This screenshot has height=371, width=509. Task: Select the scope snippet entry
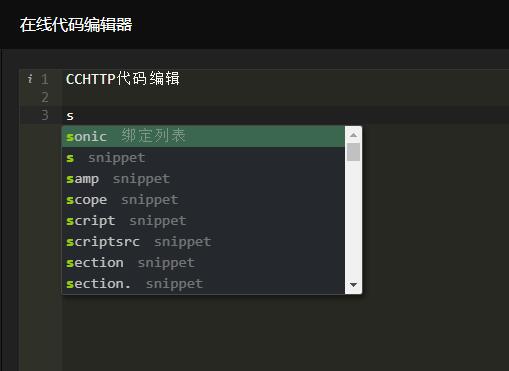[x=203, y=200]
